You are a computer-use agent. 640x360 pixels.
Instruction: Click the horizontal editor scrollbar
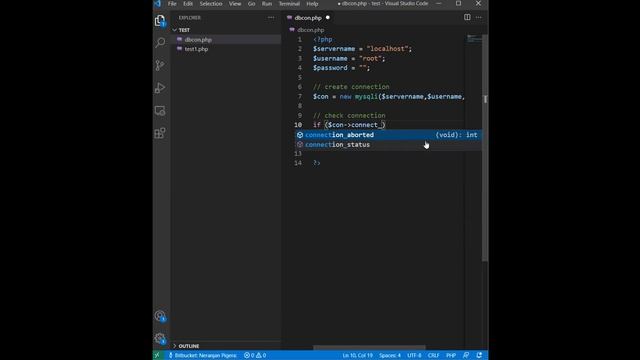[x=369, y=347]
